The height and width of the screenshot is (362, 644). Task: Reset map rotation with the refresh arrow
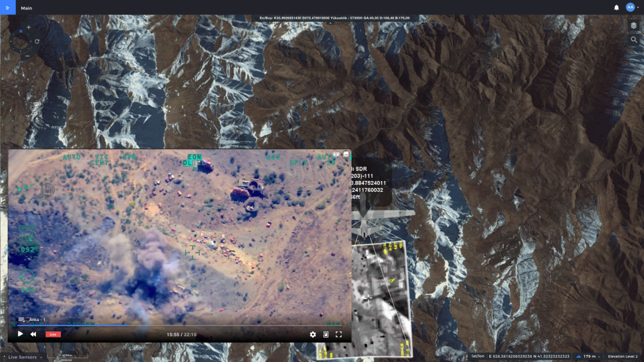(37, 41)
